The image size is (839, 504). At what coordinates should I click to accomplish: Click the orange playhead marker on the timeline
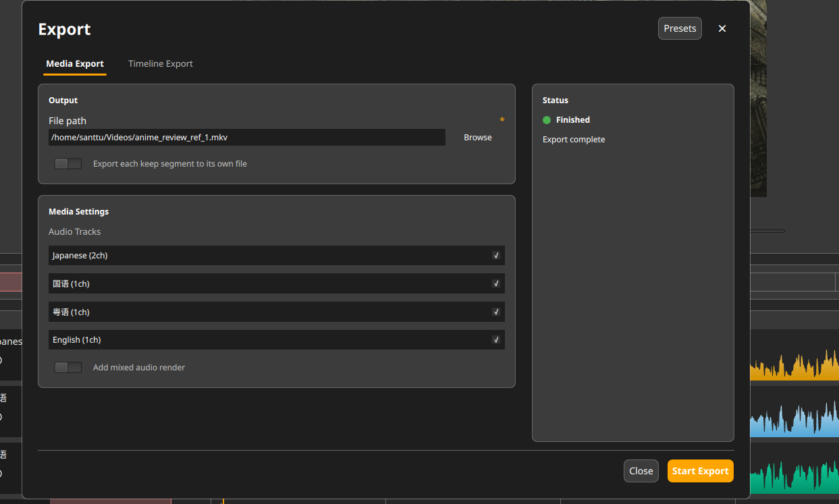(223, 501)
